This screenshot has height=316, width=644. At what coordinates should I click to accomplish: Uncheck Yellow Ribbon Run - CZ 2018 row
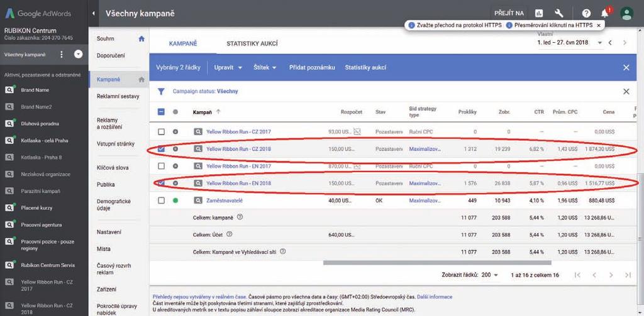162,149
